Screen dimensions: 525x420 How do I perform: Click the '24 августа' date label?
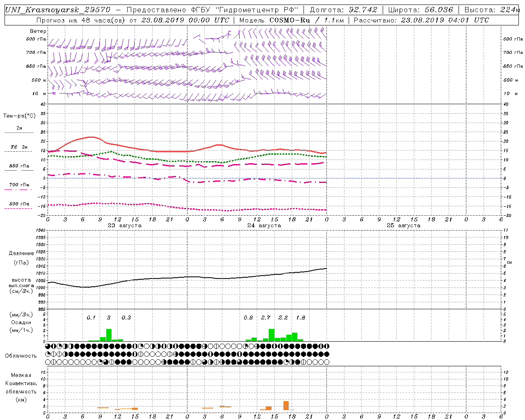pos(264,226)
